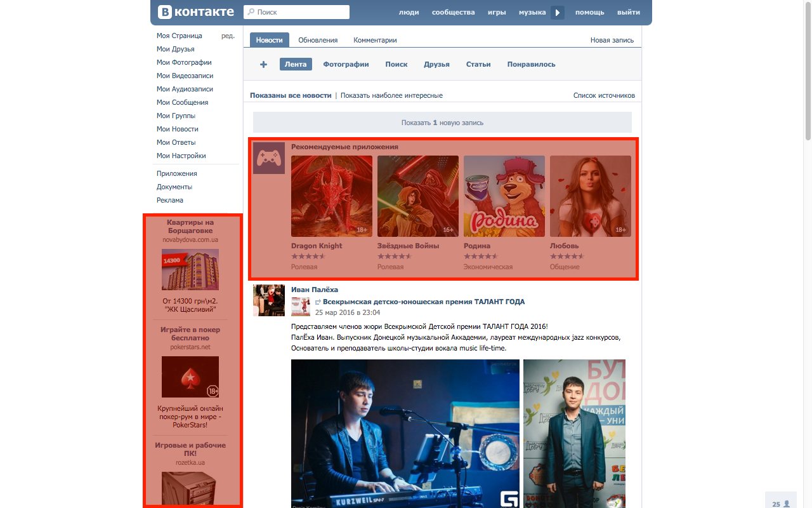Open the photo of man in suit
The height and width of the screenshot is (508, 812).
[575, 434]
